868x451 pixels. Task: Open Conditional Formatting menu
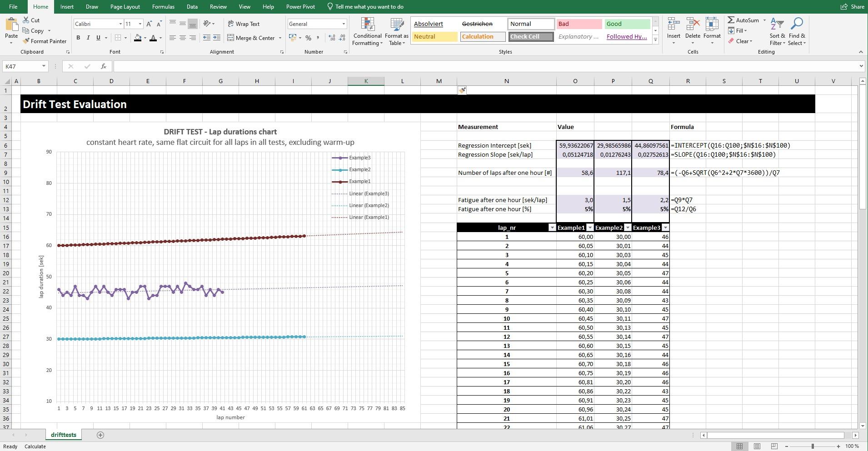(x=367, y=32)
